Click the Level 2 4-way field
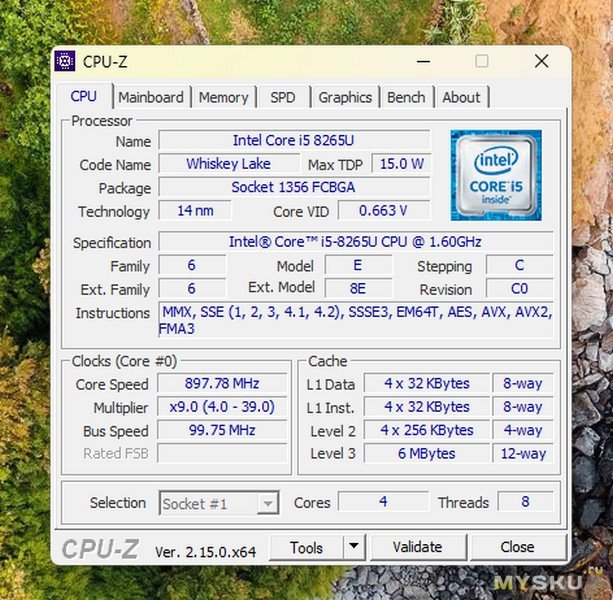The image size is (613, 600). coord(523,430)
